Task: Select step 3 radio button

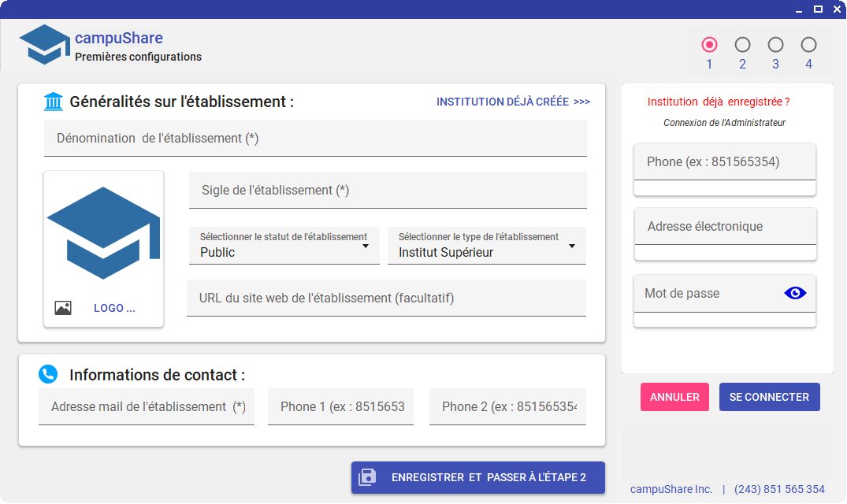Action: [x=775, y=45]
